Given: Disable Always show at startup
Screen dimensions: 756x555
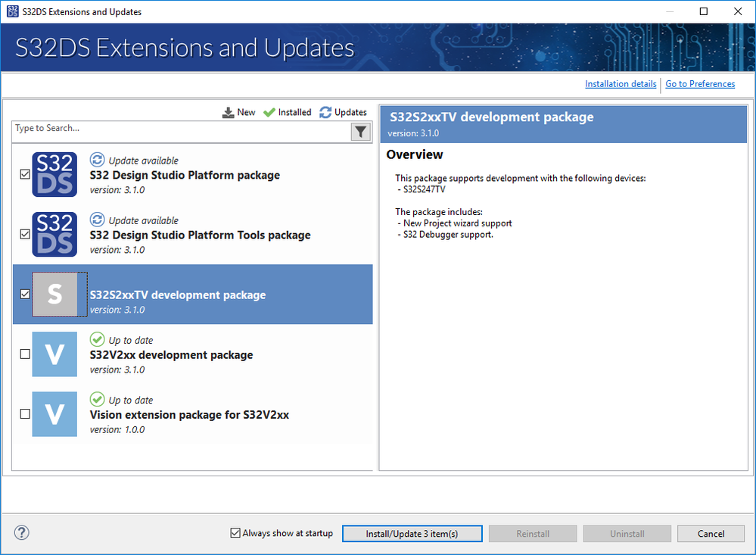Looking at the screenshot, I should (235, 533).
